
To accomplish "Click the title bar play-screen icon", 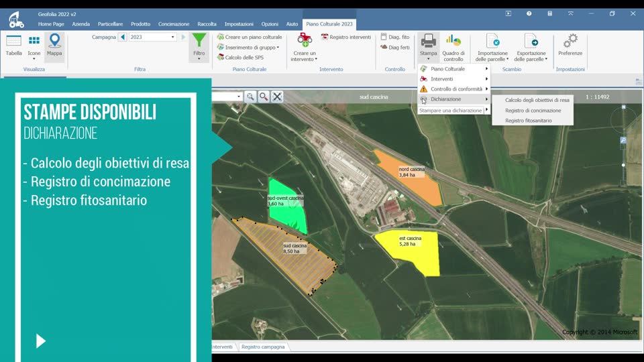I will coord(508,13).
